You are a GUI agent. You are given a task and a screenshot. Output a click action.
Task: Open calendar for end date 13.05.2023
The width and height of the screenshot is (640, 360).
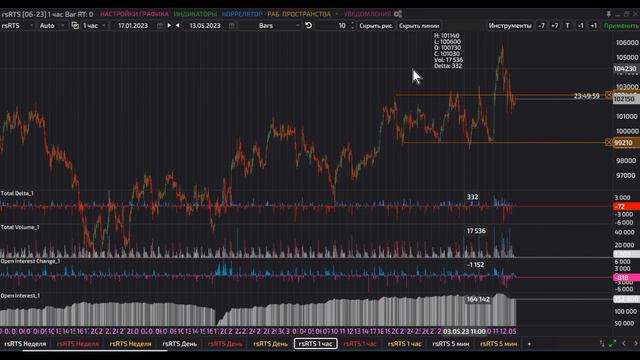pos(231,25)
